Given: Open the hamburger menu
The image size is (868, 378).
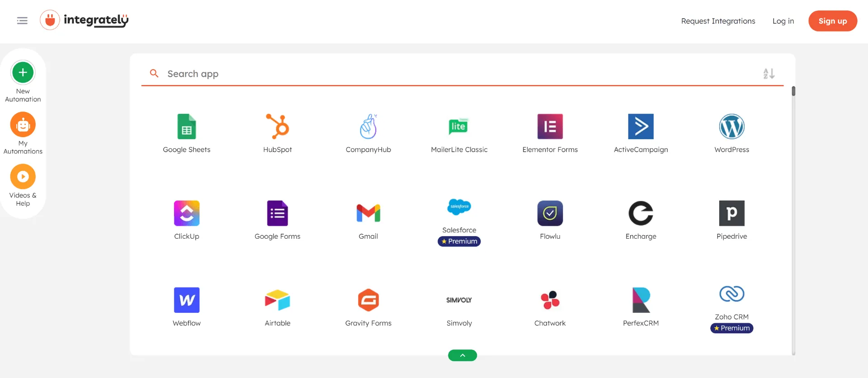Looking at the screenshot, I should (x=22, y=21).
